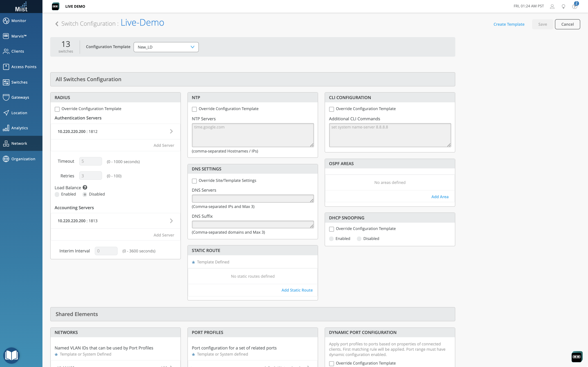Click the Marvis chatbot icon in header
The width and height of the screenshot is (588, 367).
(x=55, y=6)
